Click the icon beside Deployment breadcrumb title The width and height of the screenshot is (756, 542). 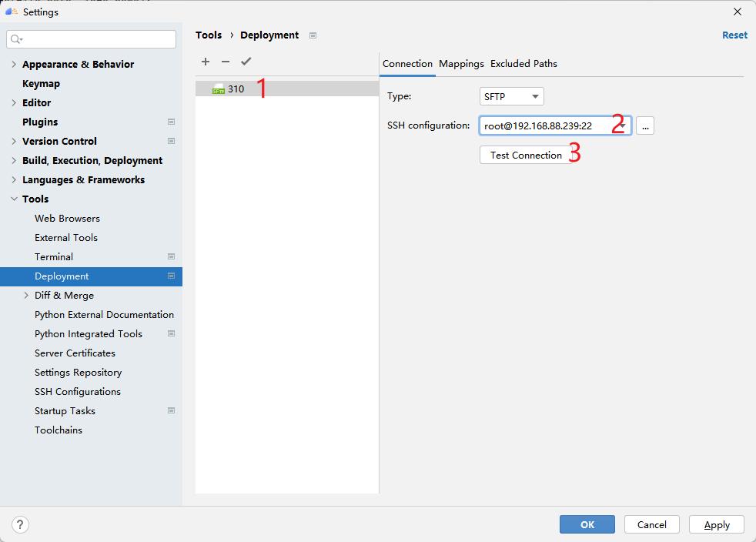(313, 35)
